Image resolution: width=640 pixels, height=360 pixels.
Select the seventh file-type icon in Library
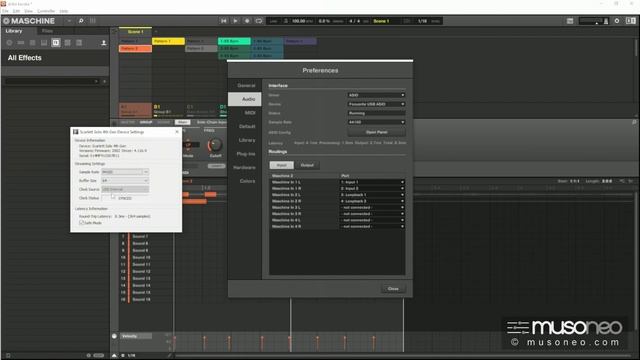coord(79,43)
